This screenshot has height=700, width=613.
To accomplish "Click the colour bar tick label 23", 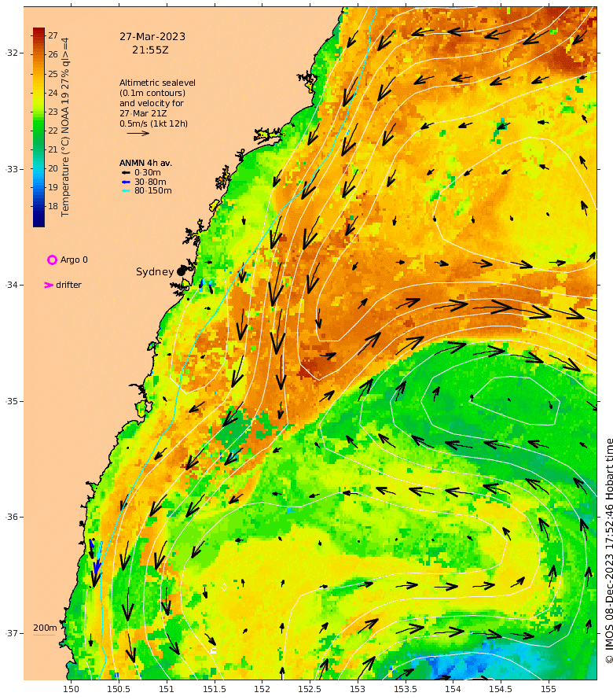I will point(53,112).
